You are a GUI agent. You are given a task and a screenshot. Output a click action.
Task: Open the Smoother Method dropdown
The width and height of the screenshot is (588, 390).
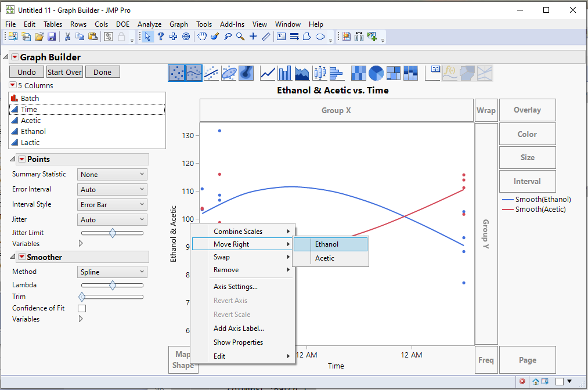111,272
